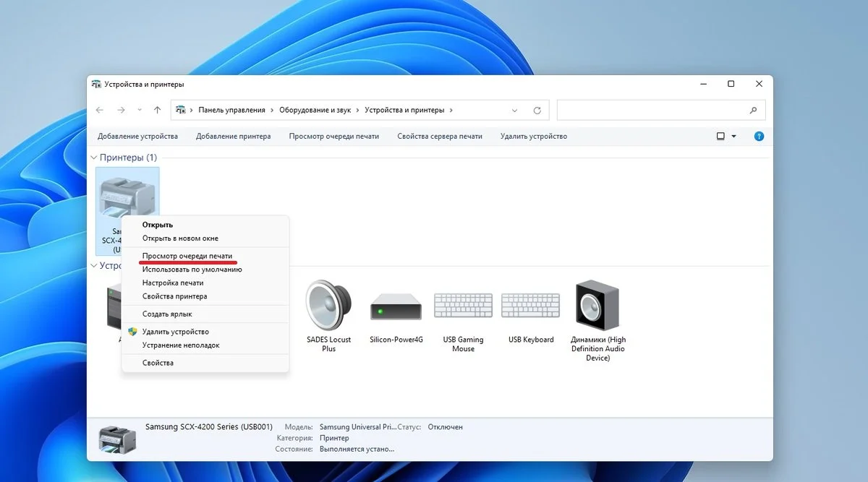868x482 pixels.
Task: Refresh the Devices and Printers folder
Action: (x=537, y=111)
